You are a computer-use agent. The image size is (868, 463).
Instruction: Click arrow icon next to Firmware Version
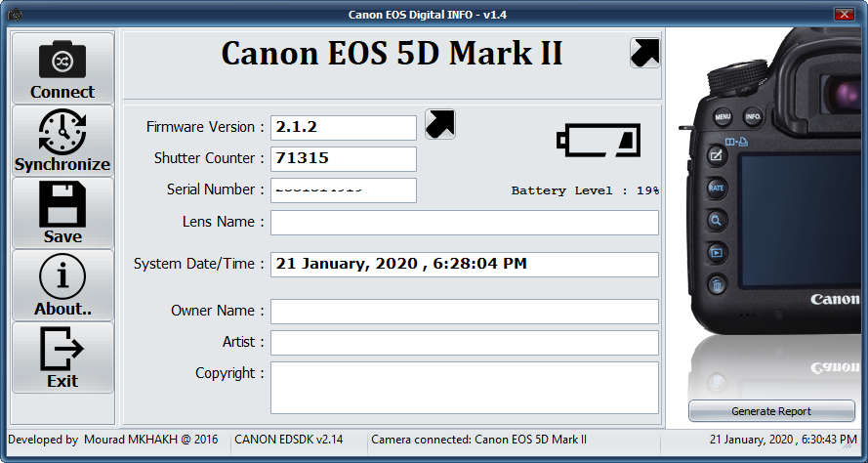440,124
